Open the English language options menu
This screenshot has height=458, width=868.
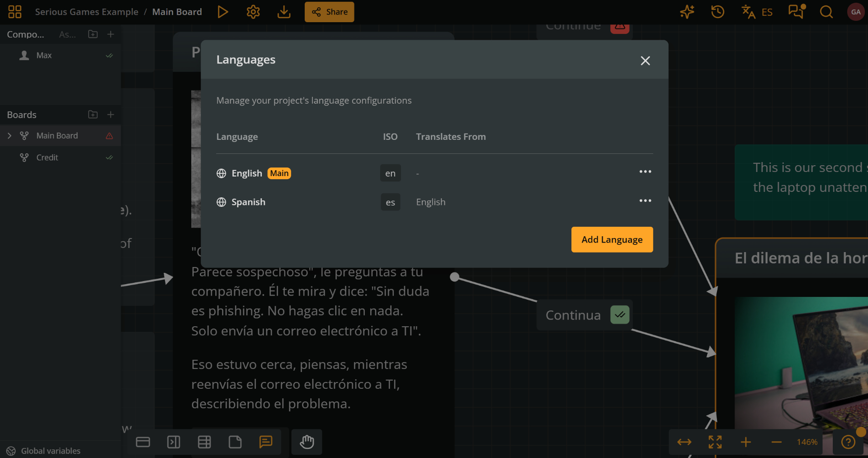pos(645,172)
